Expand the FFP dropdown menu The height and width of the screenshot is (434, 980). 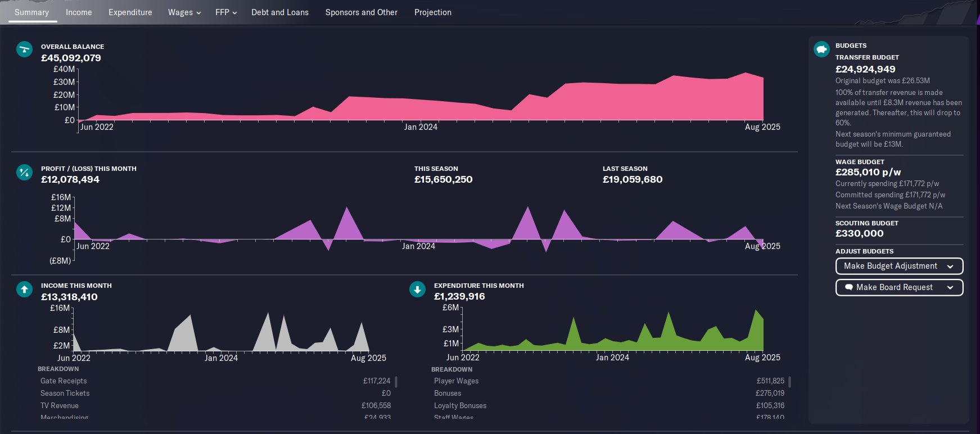tap(226, 12)
